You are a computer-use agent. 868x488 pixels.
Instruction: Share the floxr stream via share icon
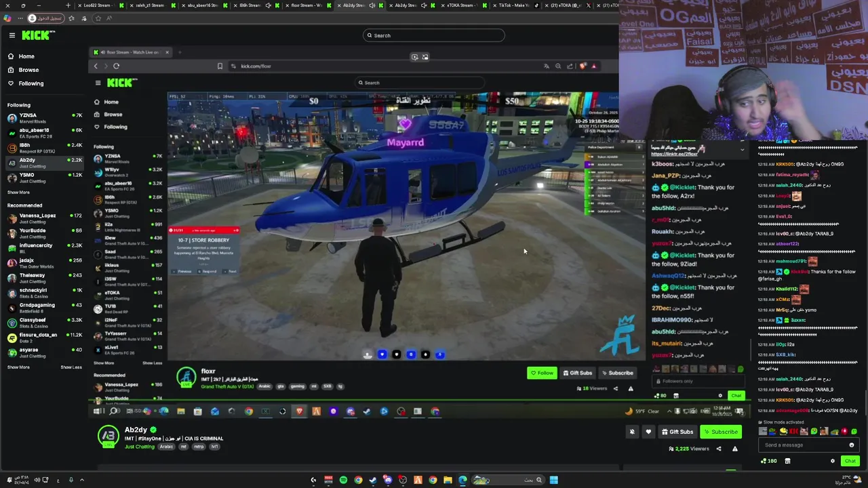tap(616, 388)
